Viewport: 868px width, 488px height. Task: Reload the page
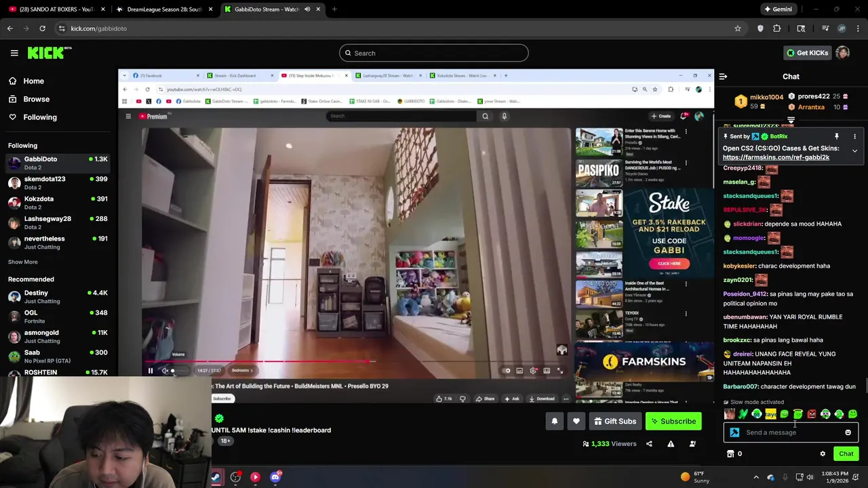pos(42,28)
